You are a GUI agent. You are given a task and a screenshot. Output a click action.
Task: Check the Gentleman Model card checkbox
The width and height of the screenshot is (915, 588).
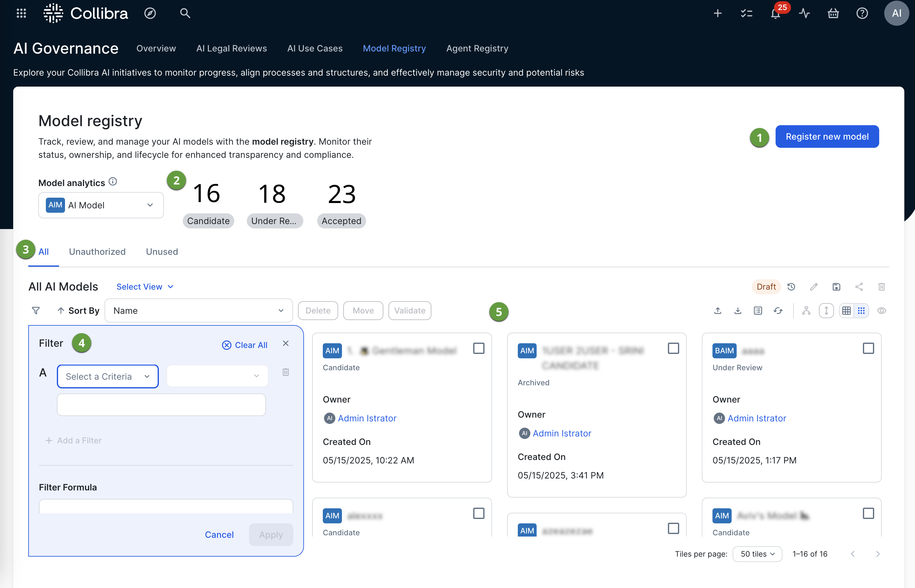click(x=479, y=348)
